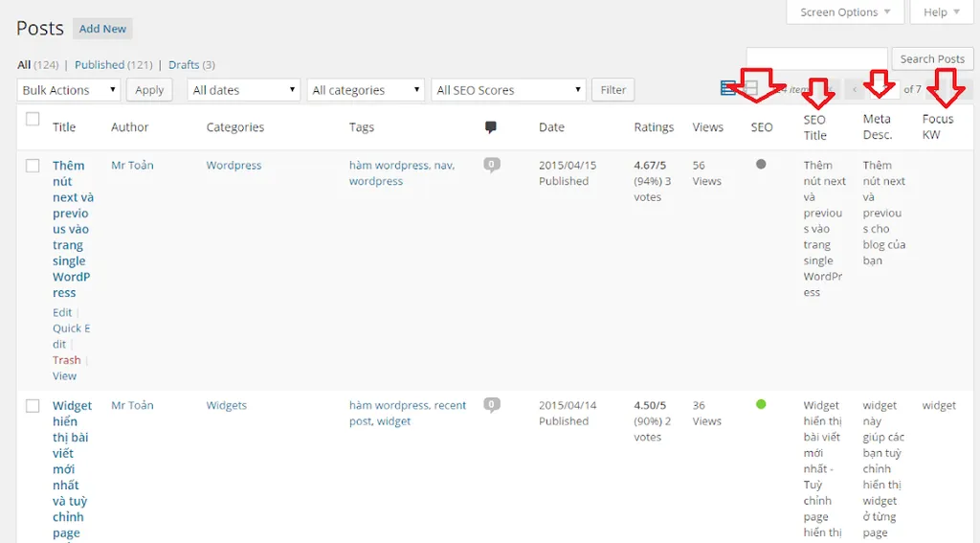Open comment count bubble for Widget post
980x543 pixels.
[492, 405]
